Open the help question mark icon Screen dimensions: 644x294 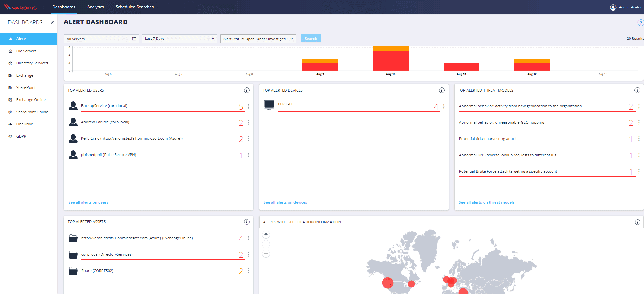(x=641, y=23)
